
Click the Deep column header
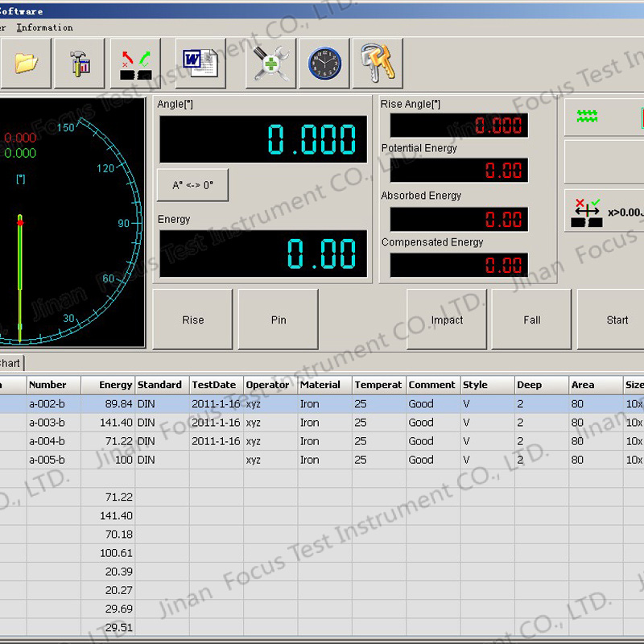542,385
